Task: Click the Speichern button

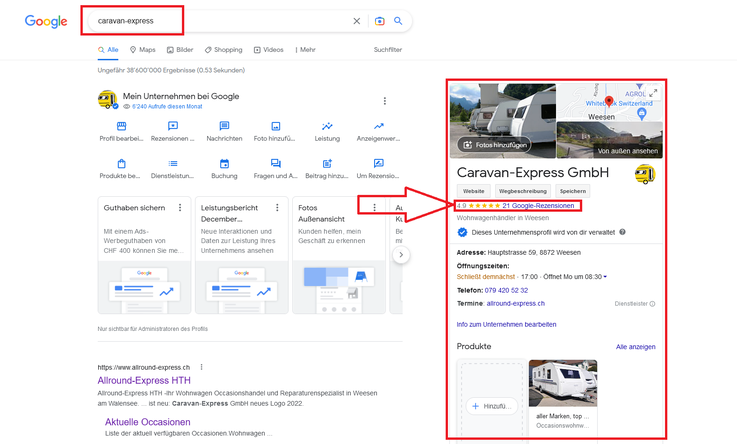Action: pyautogui.click(x=572, y=191)
